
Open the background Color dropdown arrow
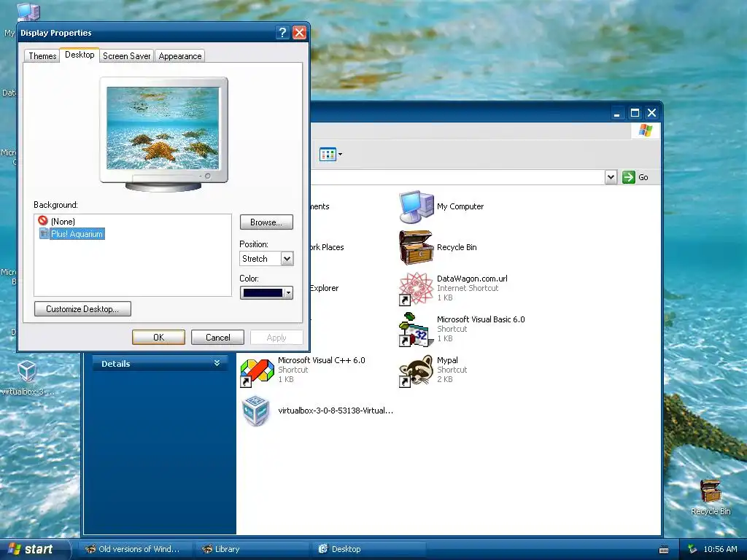pyautogui.click(x=288, y=293)
